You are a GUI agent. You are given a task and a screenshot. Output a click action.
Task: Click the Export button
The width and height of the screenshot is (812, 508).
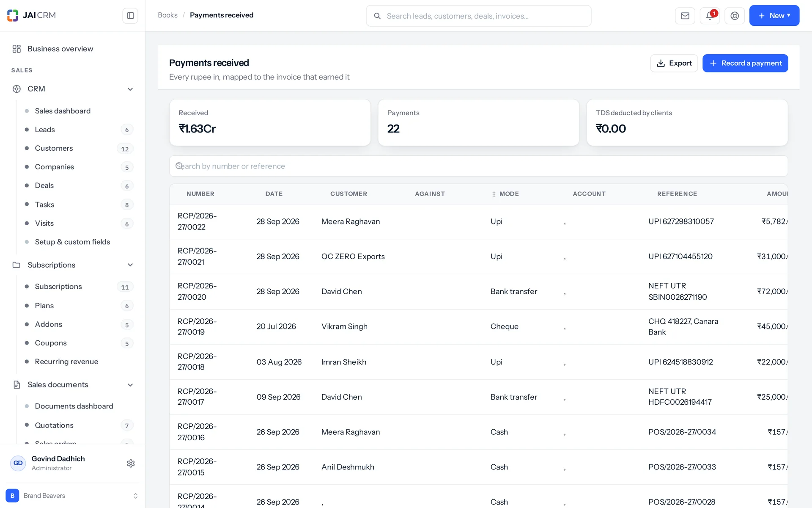click(674, 63)
